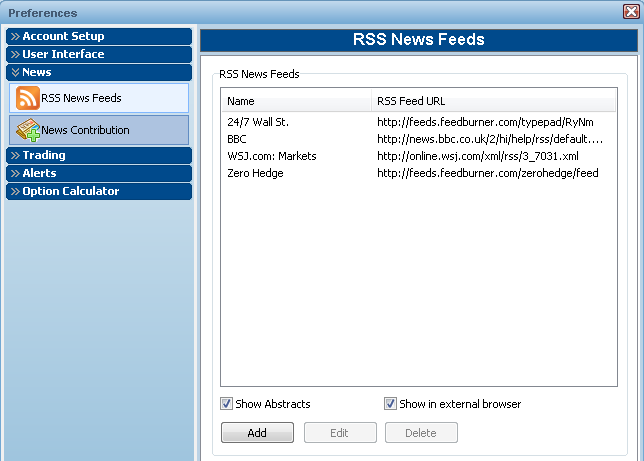Click the News Contribution newspaper icon
Viewport: 644px width, 461px height.
click(27, 130)
